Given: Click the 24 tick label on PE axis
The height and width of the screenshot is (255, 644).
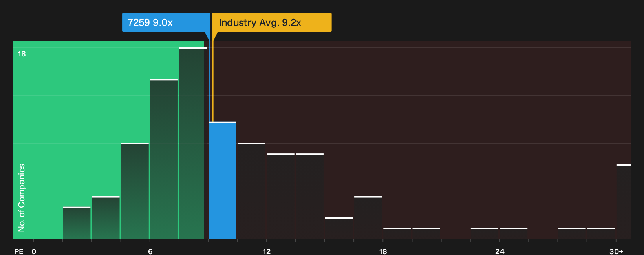Looking at the screenshot, I should point(499,251).
